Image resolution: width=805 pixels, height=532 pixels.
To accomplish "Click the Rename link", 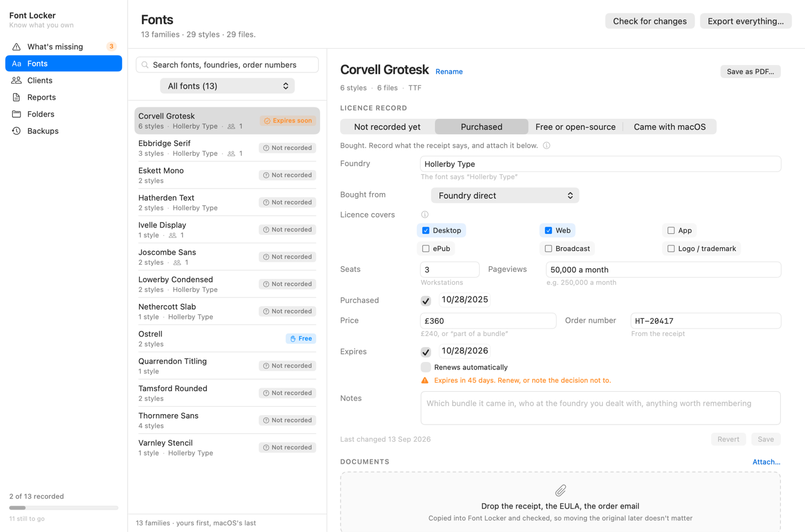I will point(449,72).
